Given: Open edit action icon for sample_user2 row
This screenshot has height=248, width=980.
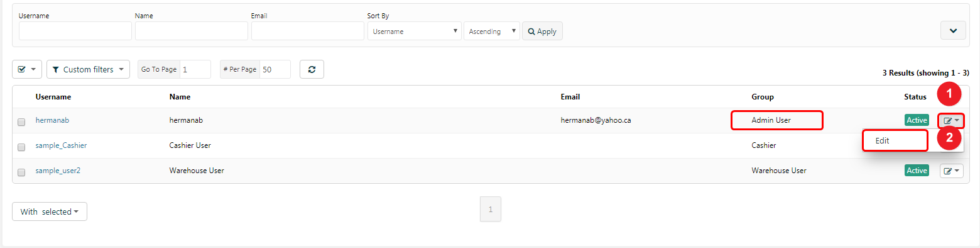Looking at the screenshot, I should [x=951, y=171].
